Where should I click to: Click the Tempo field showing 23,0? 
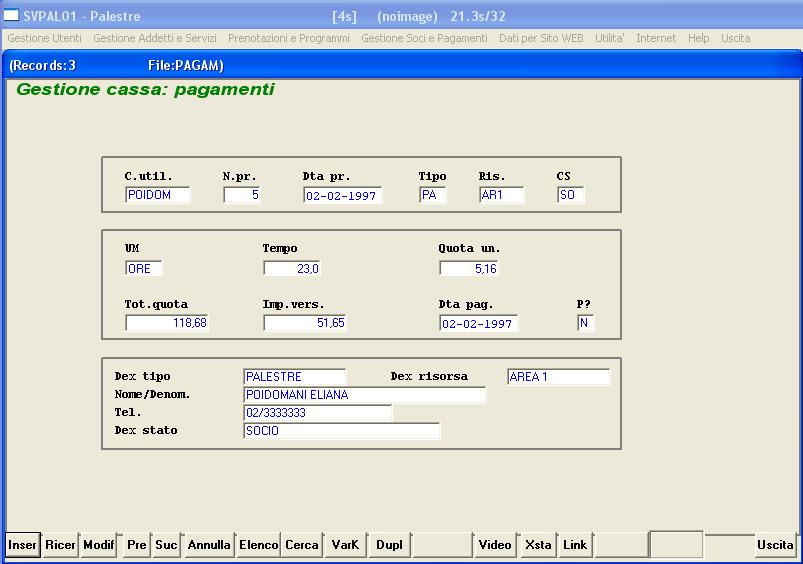point(292,268)
